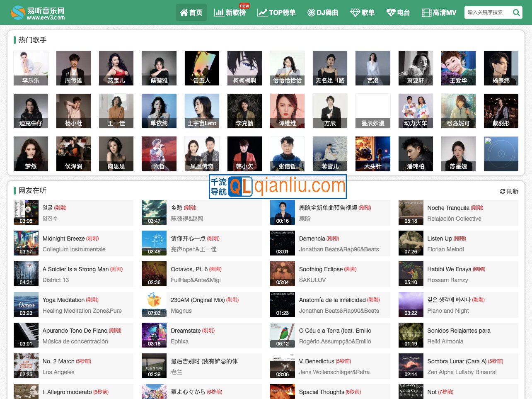Select singer 单依纯 from hot artists
Screen dimensions: 532x399
tap(159, 111)
